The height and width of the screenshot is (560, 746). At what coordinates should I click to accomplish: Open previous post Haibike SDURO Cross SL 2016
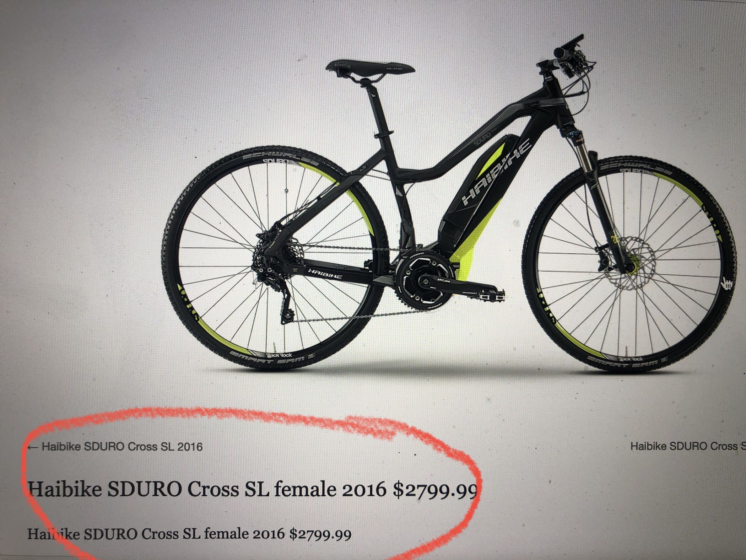(122, 446)
